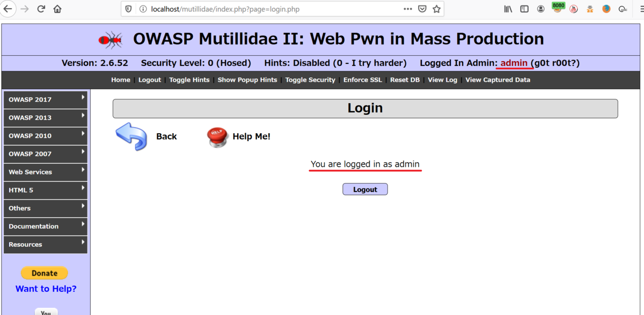
Task: Click the 'Version: 2.6.52' text
Action: pos(95,63)
